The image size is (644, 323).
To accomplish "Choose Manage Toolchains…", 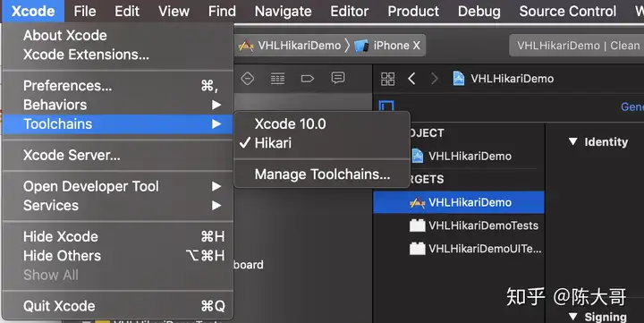I will click(x=322, y=174).
